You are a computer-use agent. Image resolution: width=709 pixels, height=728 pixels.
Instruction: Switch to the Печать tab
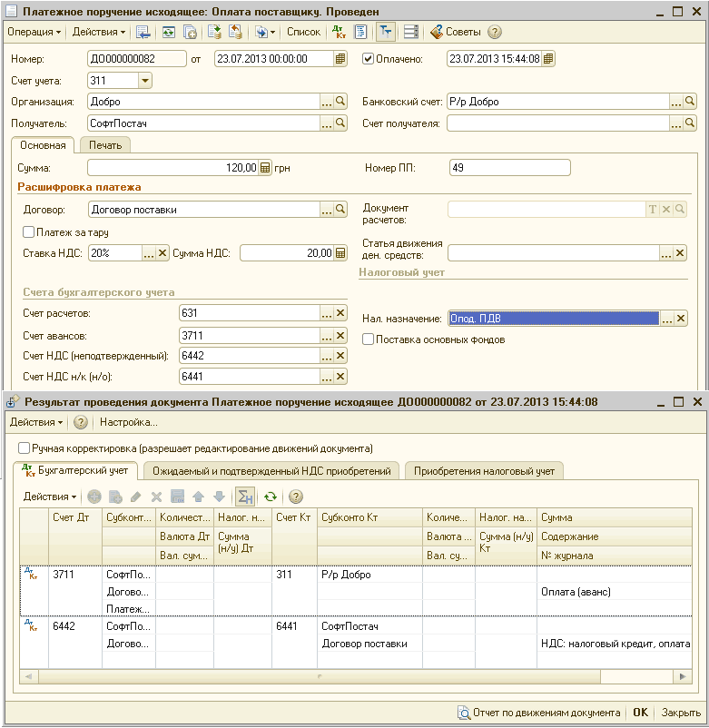coord(105,144)
